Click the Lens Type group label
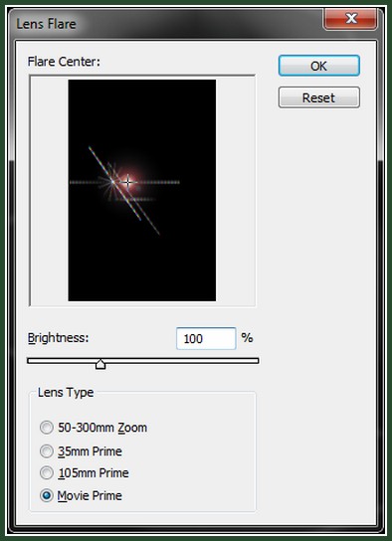This screenshot has height=541, width=392. pyautogui.click(x=66, y=392)
